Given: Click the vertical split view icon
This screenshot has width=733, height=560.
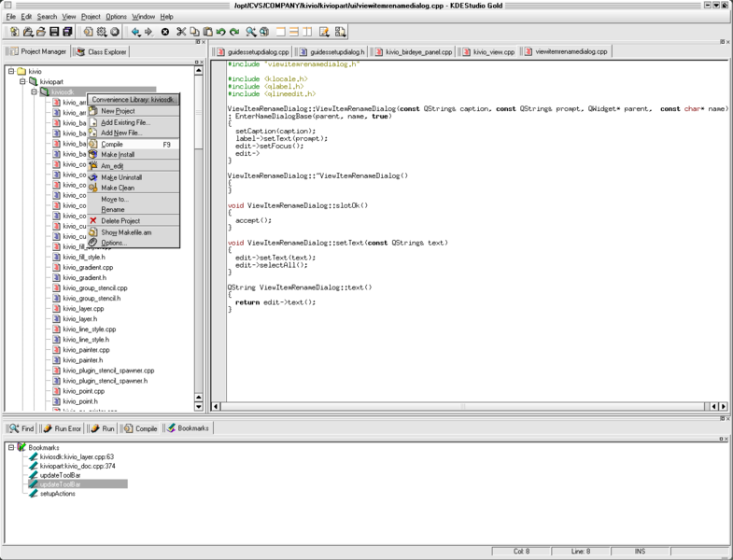Looking at the screenshot, I should pos(307,32).
